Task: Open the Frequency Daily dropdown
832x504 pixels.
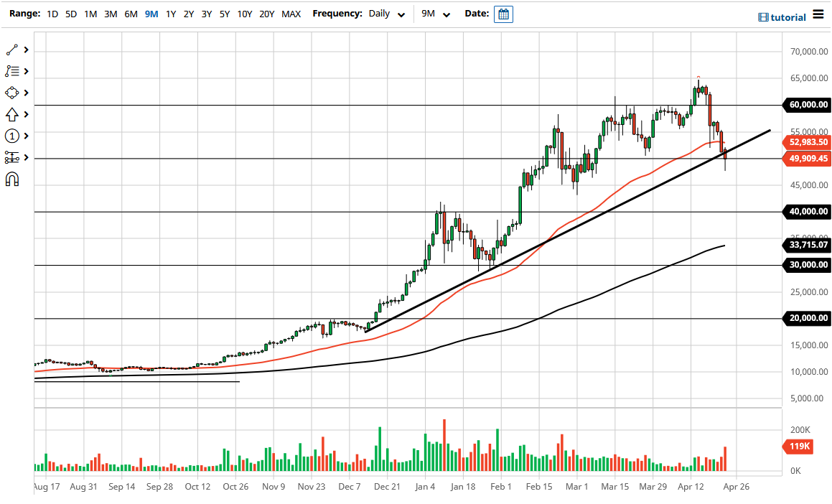Action: 388,14
